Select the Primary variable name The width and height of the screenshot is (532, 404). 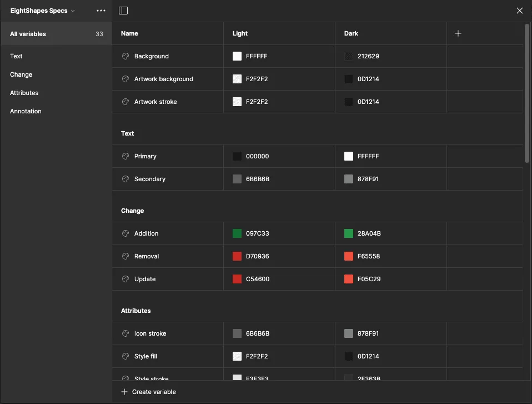[145, 156]
